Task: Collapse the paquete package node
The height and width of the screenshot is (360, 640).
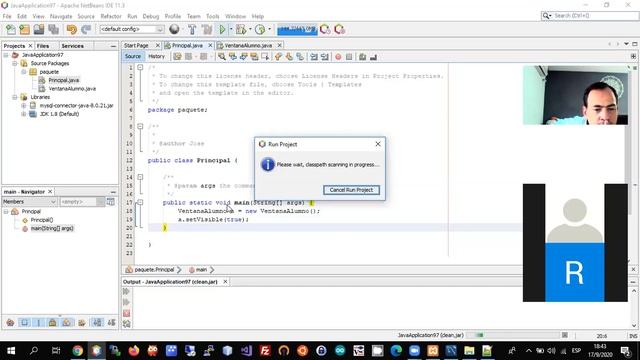Action: [24, 72]
